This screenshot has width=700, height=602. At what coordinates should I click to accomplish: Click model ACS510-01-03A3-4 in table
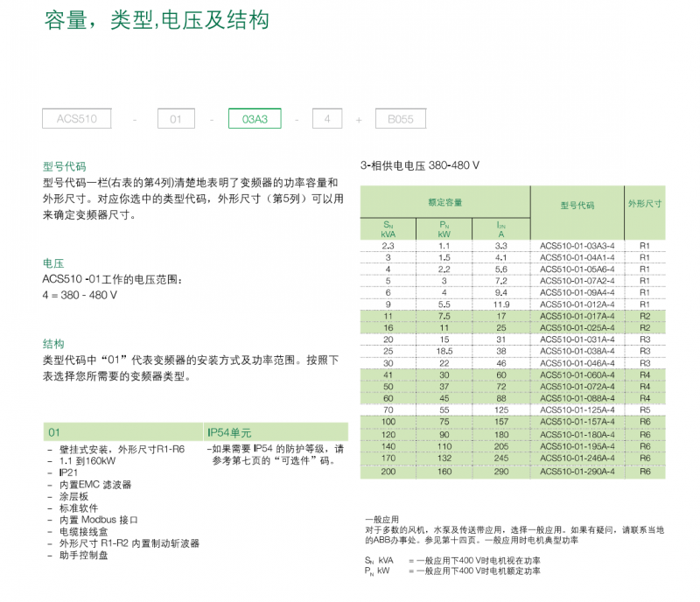[577, 246]
